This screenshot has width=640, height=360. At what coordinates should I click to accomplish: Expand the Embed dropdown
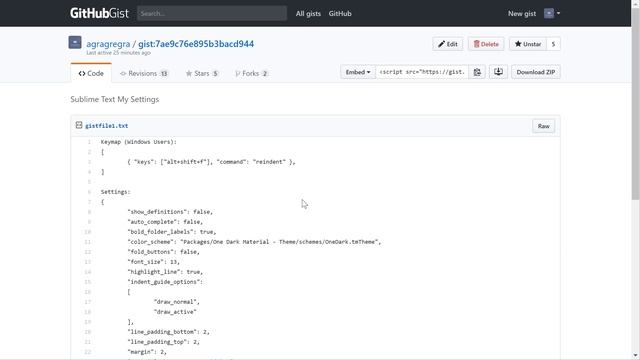click(358, 72)
